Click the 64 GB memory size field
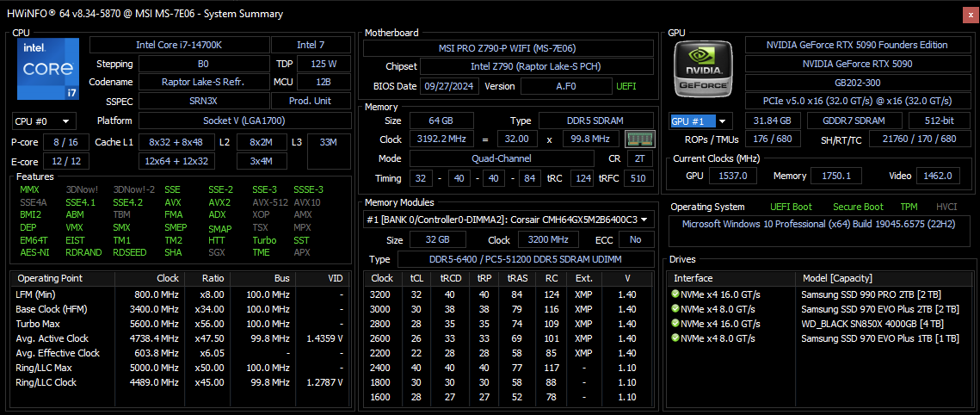 coord(442,121)
